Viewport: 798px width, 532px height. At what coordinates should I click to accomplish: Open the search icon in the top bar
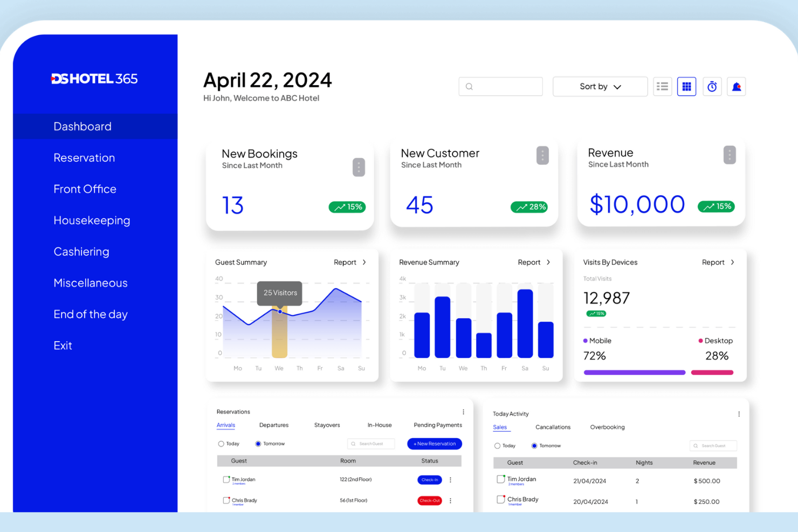click(469, 86)
